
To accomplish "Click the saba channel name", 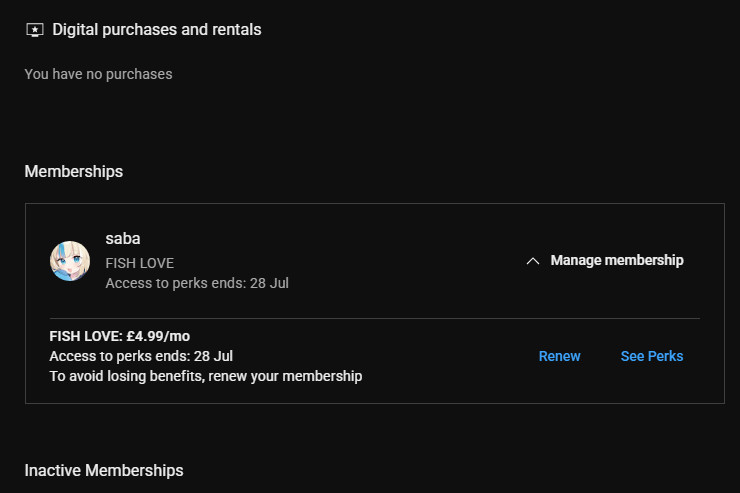I will pyautogui.click(x=121, y=239).
